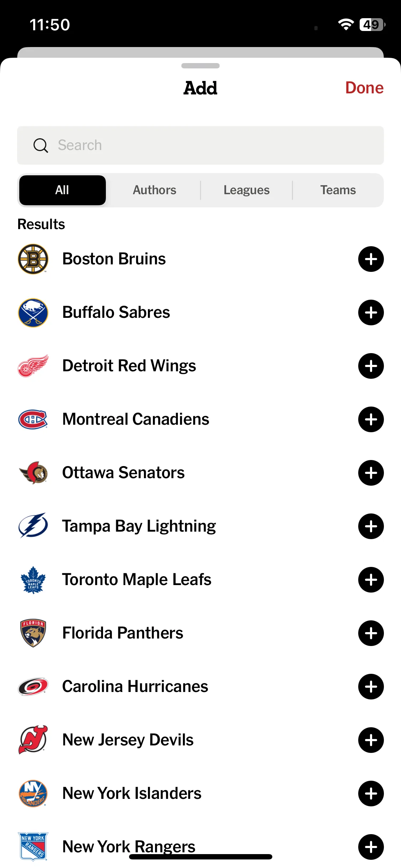401x868 pixels.
Task: Select the New York Rangers row
Action: 200,847
